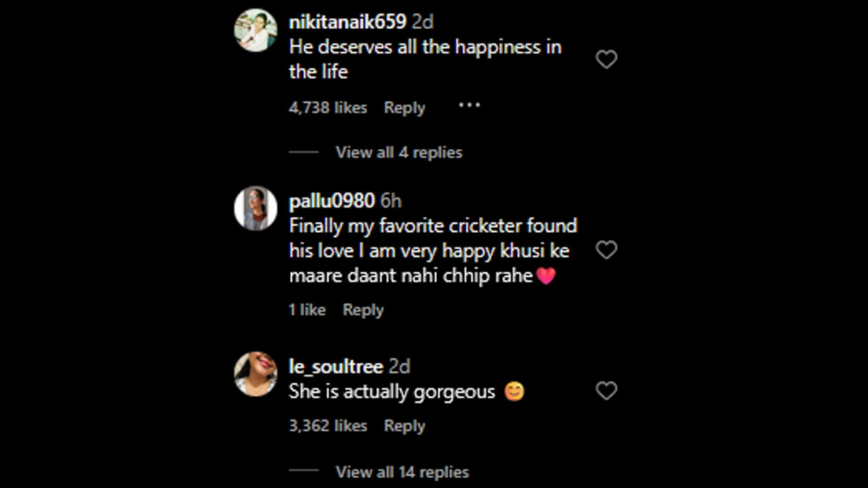
Task: Visit le_soultree username link
Action: point(336,367)
